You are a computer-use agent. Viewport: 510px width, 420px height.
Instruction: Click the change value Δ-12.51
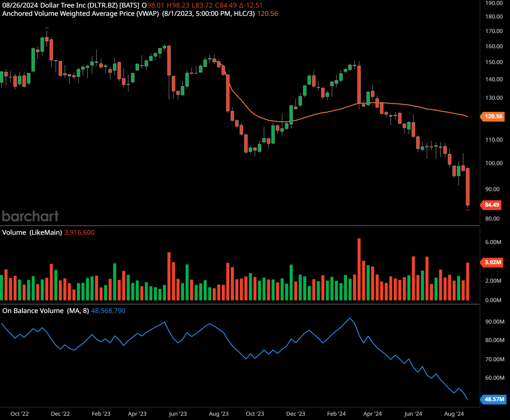point(251,5)
